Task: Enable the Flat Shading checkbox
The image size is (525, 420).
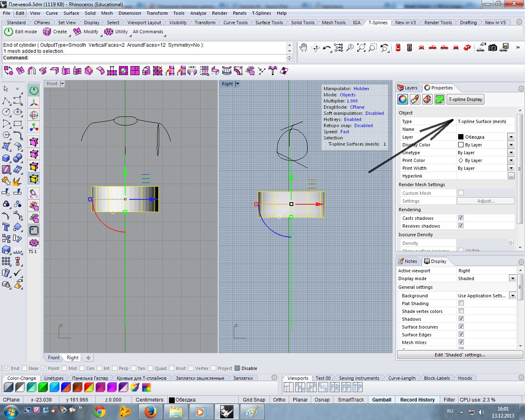Action: click(461, 303)
